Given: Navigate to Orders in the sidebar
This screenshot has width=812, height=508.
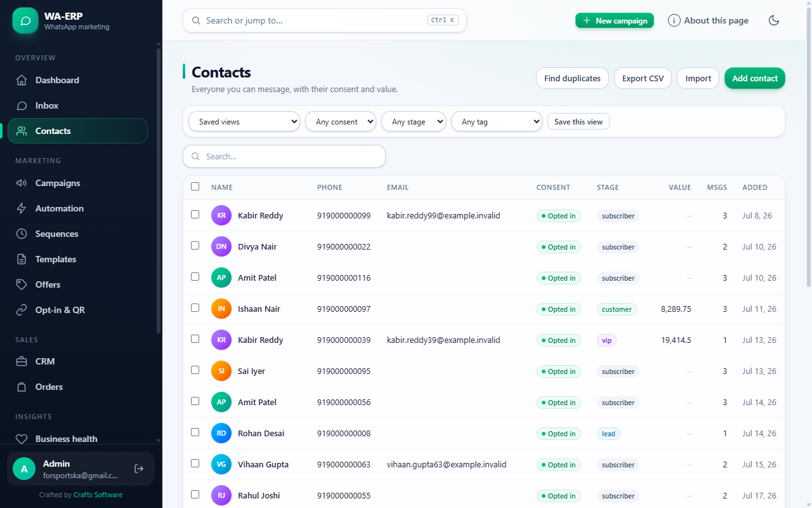Looking at the screenshot, I should point(77,387).
